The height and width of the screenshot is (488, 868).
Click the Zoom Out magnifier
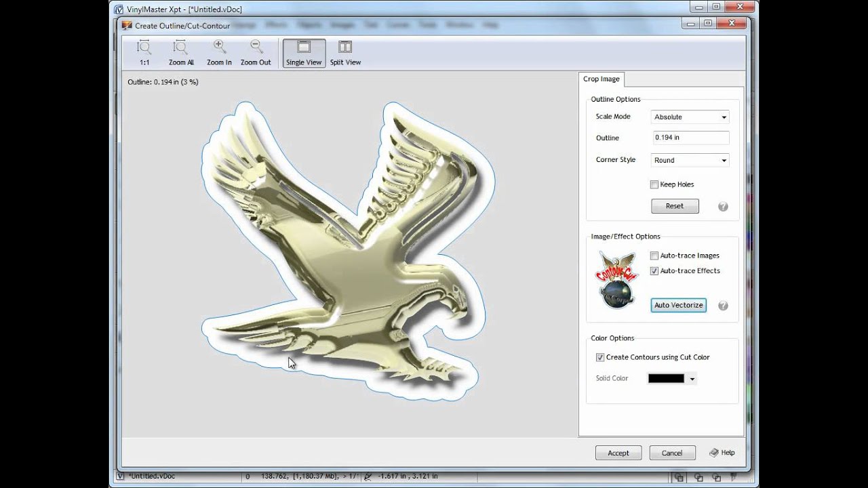pyautogui.click(x=256, y=47)
